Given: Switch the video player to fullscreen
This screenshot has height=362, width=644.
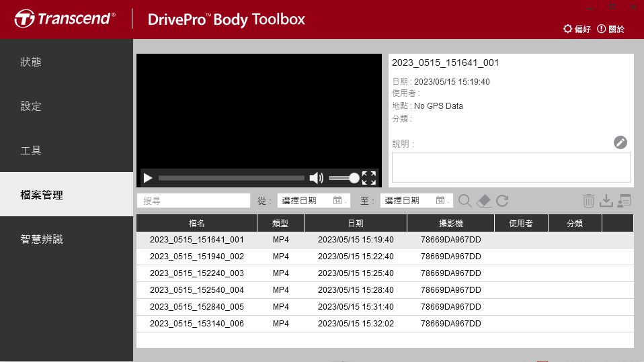Looking at the screenshot, I should pos(369,178).
